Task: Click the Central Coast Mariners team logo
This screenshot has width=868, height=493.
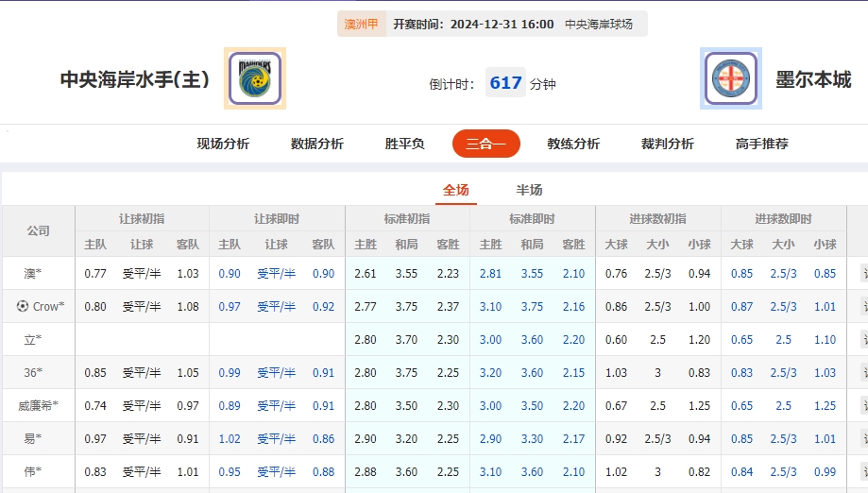Action: 254,79
